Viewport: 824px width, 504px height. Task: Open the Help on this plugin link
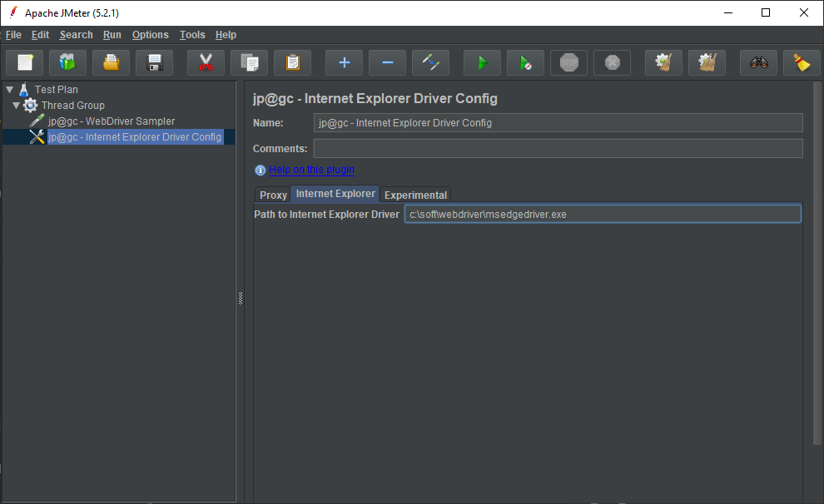311,170
